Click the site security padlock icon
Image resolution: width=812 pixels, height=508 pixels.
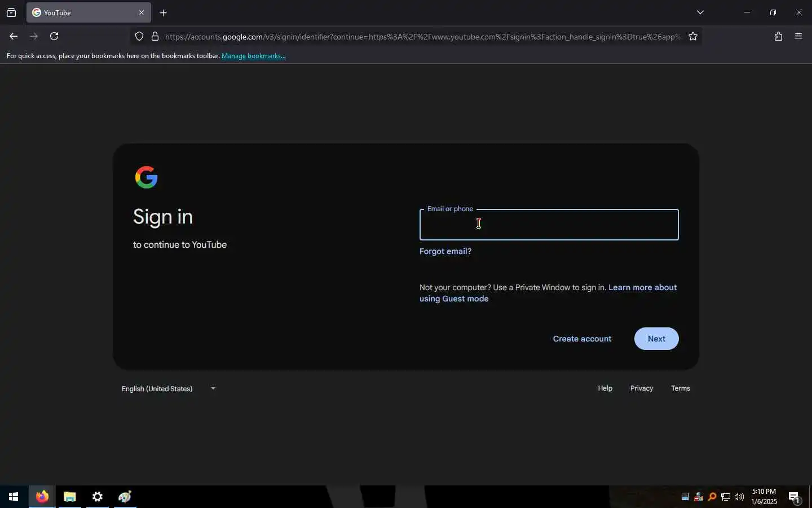(155, 37)
